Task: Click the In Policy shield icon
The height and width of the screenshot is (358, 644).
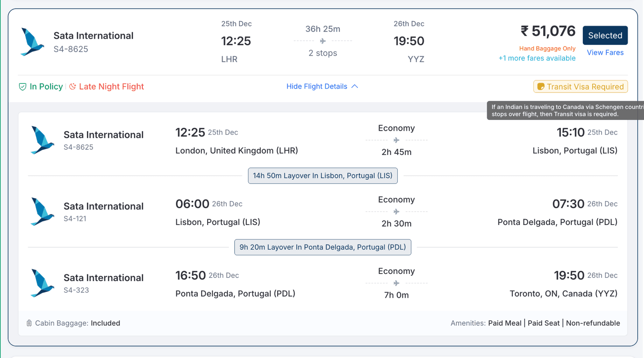Action: 22,87
